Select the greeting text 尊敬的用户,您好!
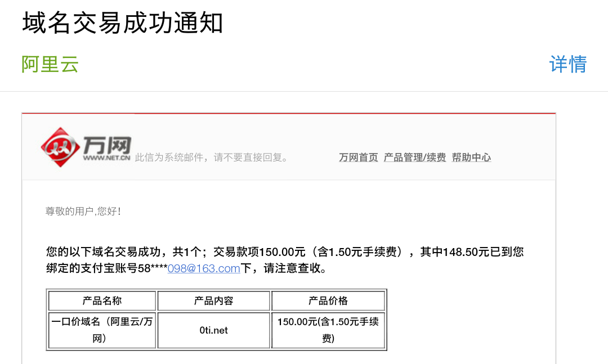608x364 pixels. pos(83,212)
